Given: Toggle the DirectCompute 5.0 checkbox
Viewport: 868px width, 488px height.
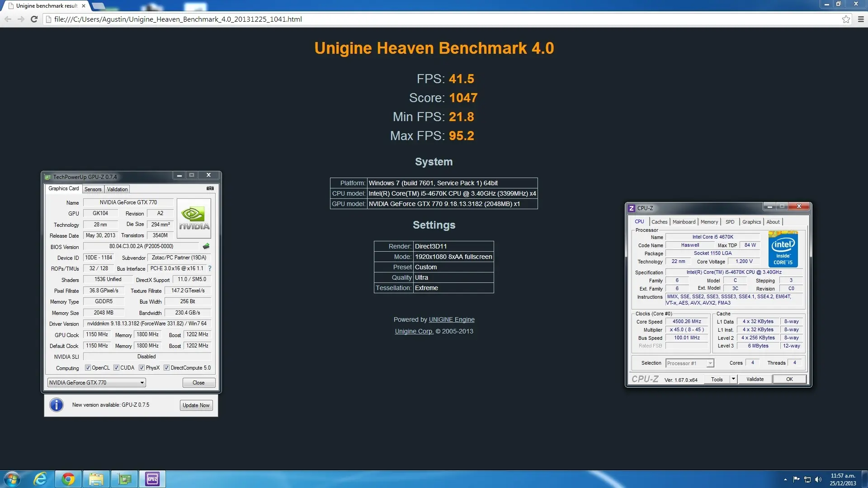Looking at the screenshot, I should click(x=166, y=368).
